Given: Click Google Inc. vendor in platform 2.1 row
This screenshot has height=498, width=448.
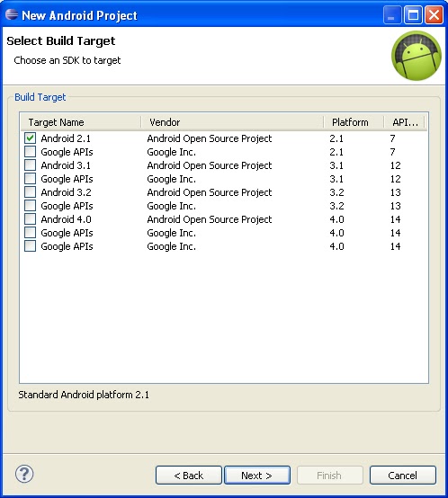Looking at the screenshot, I should pos(171,152).
